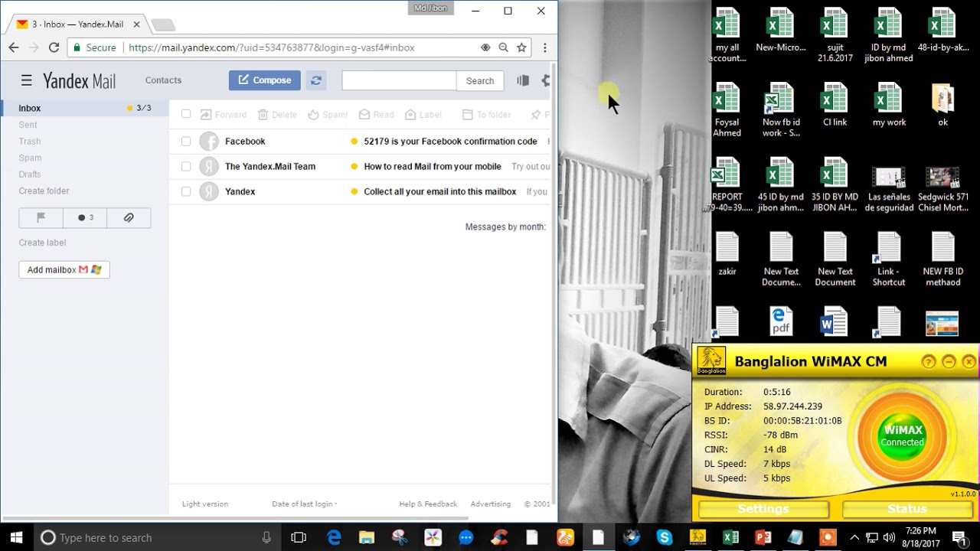Check the Yandex email checkbox
Screen dimensions: 980x551
point(186,191)
